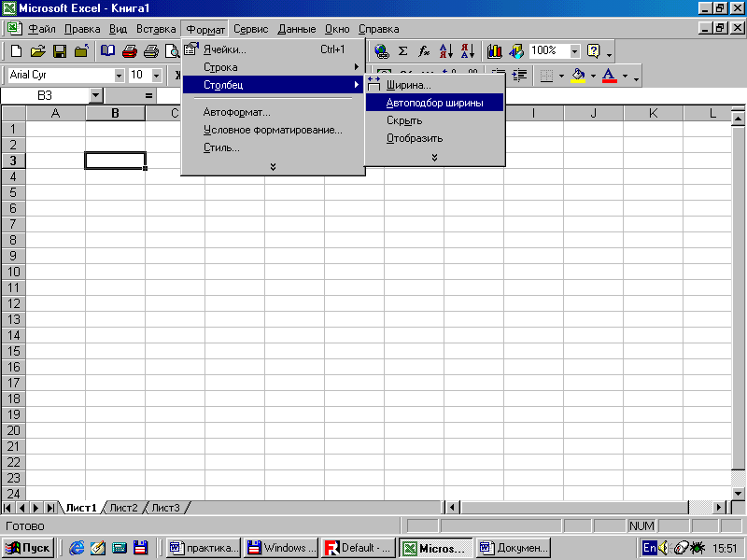Click the AutoSum sigma icon
Viewport: 747px width, 560px height.
click(x=402, y=51)
